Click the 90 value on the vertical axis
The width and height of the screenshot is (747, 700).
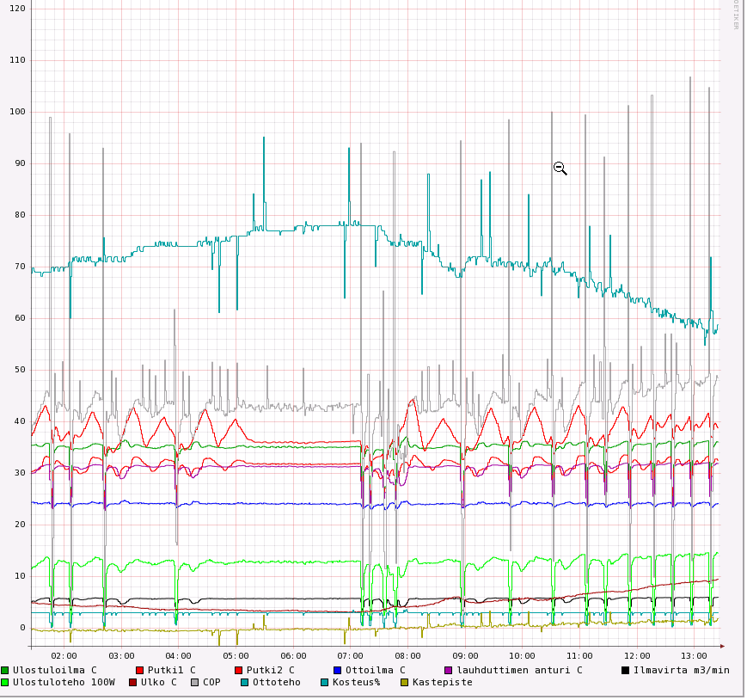[20, 163]
